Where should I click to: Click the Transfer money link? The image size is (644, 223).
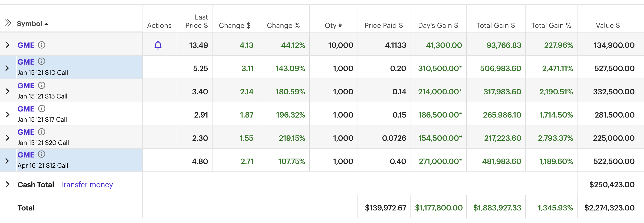pos(86,184)
